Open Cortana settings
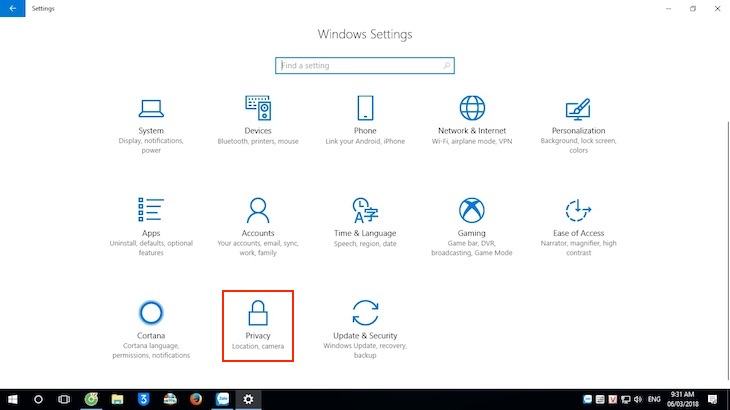 click(x=151, y=329)
